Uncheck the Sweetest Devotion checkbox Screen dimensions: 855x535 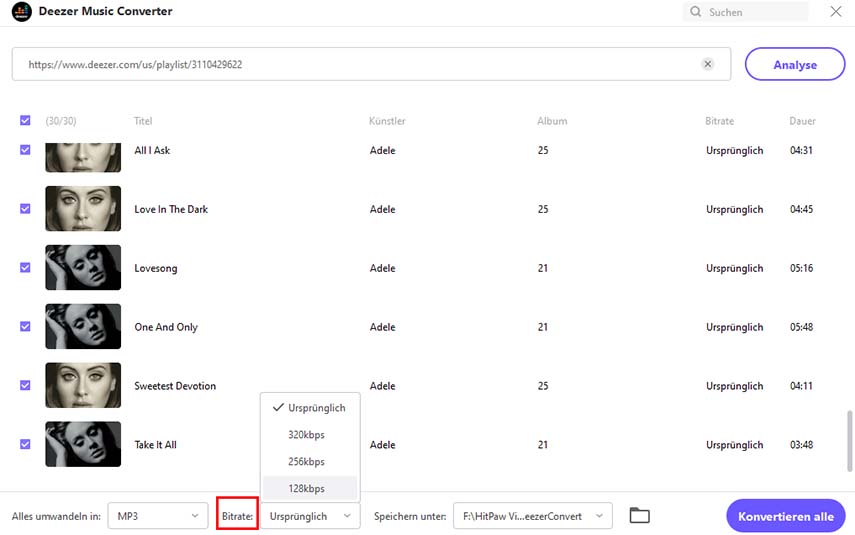pyautogui.click(x=25, y=385)
